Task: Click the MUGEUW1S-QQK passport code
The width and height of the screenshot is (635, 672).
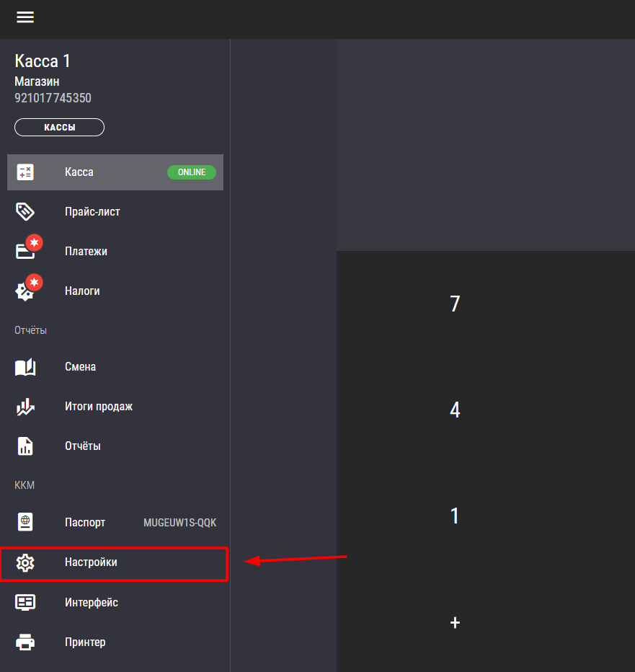Action: click(180, 523)
